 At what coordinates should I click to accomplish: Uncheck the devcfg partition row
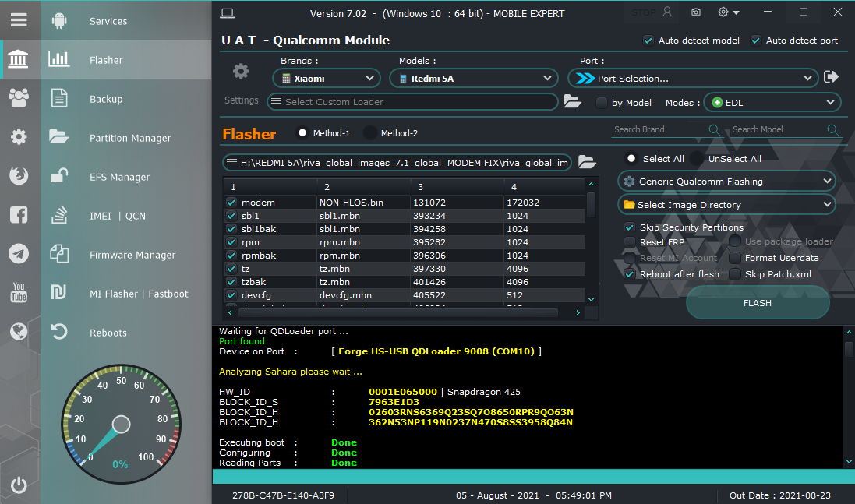click(231, 294)
